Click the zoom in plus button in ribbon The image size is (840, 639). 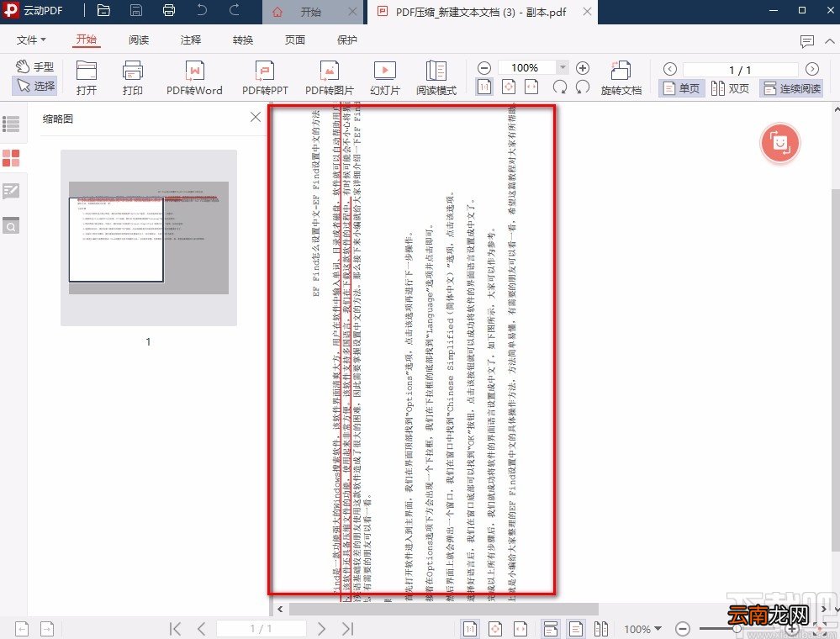click(583, 68)
